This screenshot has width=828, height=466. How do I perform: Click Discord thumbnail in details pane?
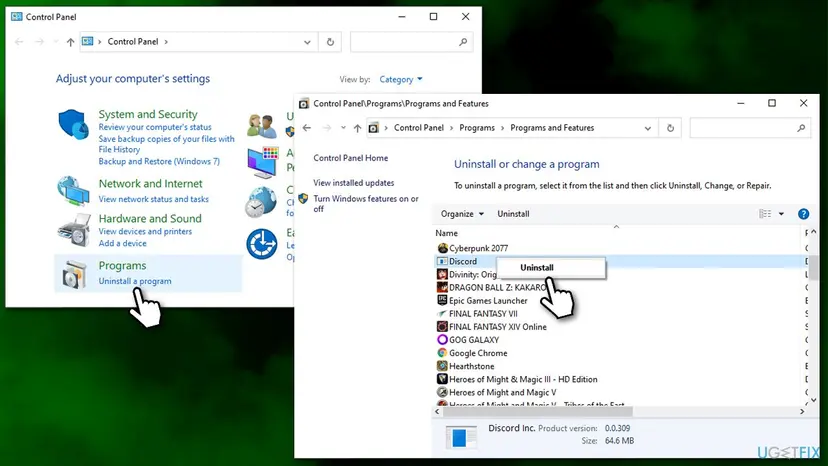[x=460, y=437]
